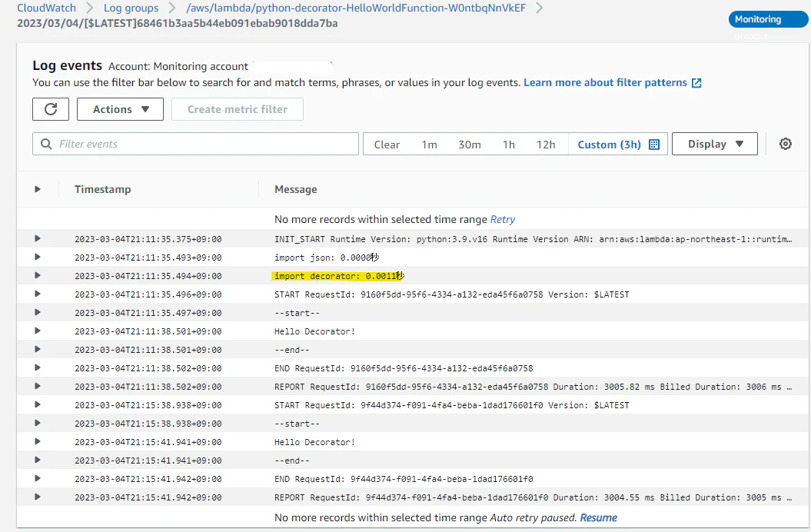This screenshot has width=811, height=532.
Task: Select the import json: 0.0000秒 message
Action: click(327, 258)
